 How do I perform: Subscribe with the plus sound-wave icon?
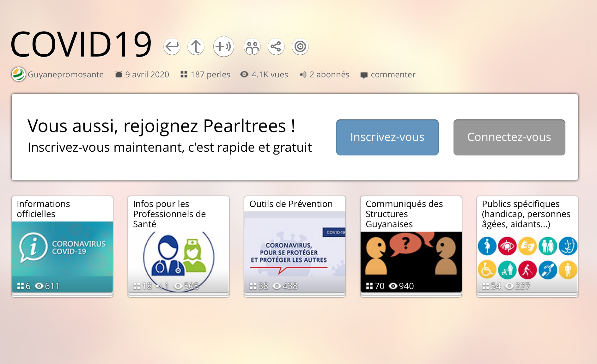coord(224,46)
